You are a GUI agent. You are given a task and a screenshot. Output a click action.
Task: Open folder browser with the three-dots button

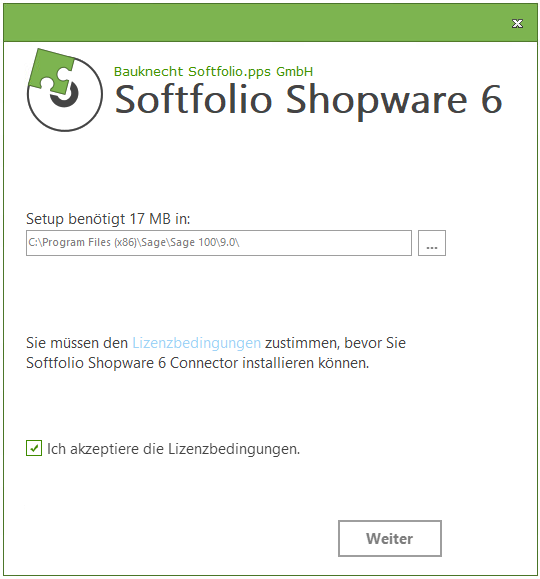[x=432, y=243]
